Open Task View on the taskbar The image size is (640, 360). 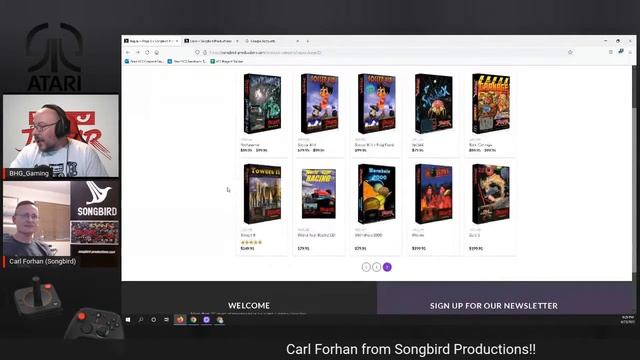[x=166, y=320]
